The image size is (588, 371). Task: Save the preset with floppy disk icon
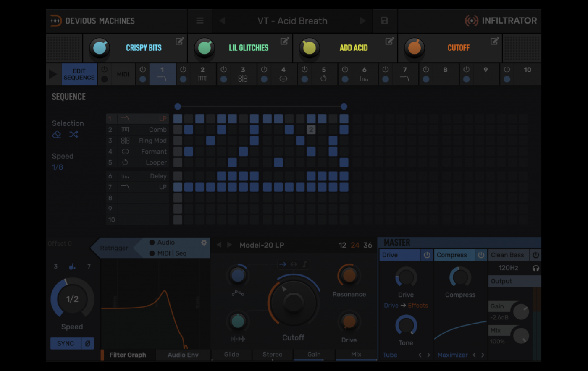coord(384,21)
